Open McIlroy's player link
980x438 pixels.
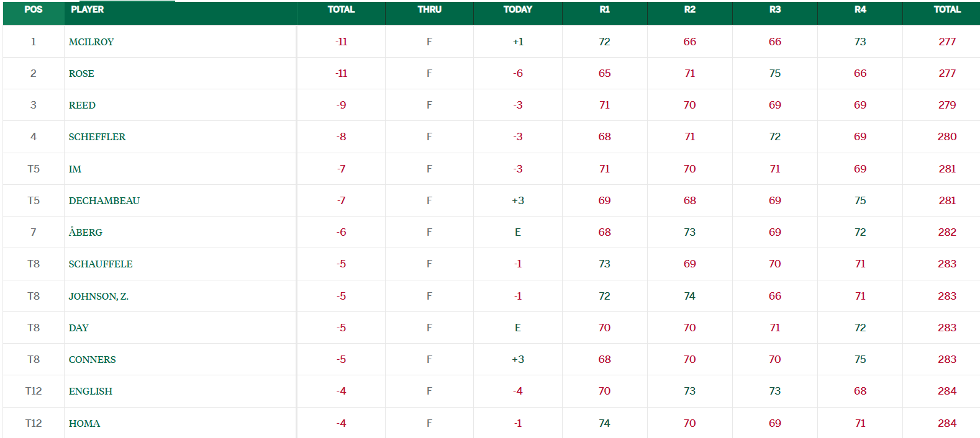tap(91, 42)
